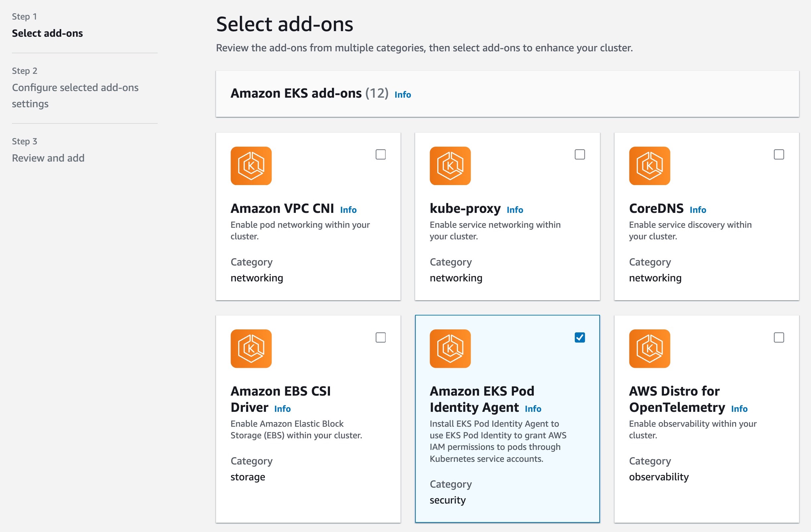Select the AWS Distro for OpenTelemetry checkbox
Screen dimensions: 811x532
coord(779,338)
